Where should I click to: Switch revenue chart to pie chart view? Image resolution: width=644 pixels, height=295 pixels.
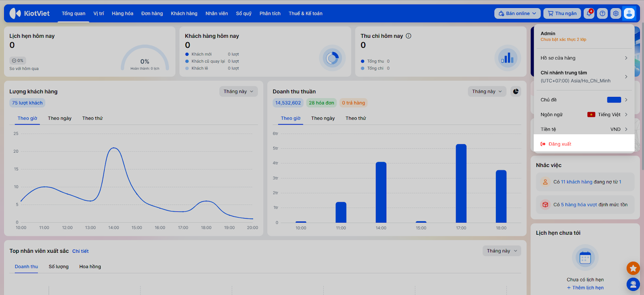(x=516, y=92)
